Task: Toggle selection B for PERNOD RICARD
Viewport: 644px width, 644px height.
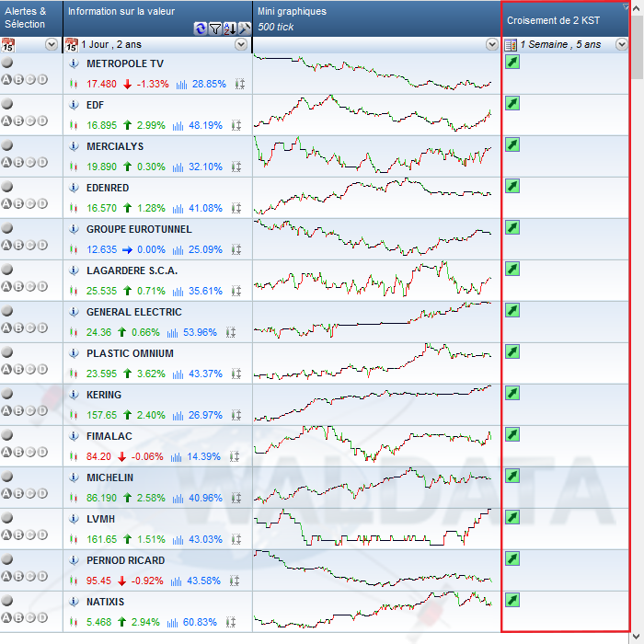Action: [18, 576]
